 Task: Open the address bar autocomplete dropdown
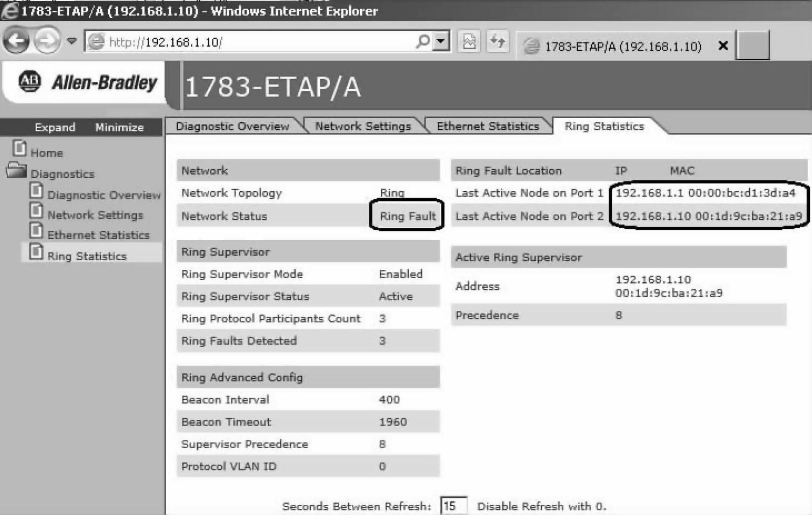[442, 41]
